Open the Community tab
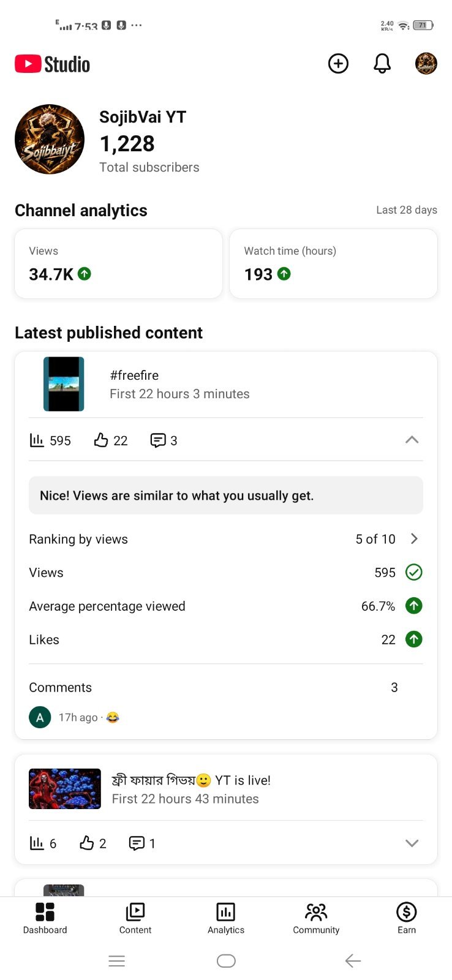 tap(316, 918)
